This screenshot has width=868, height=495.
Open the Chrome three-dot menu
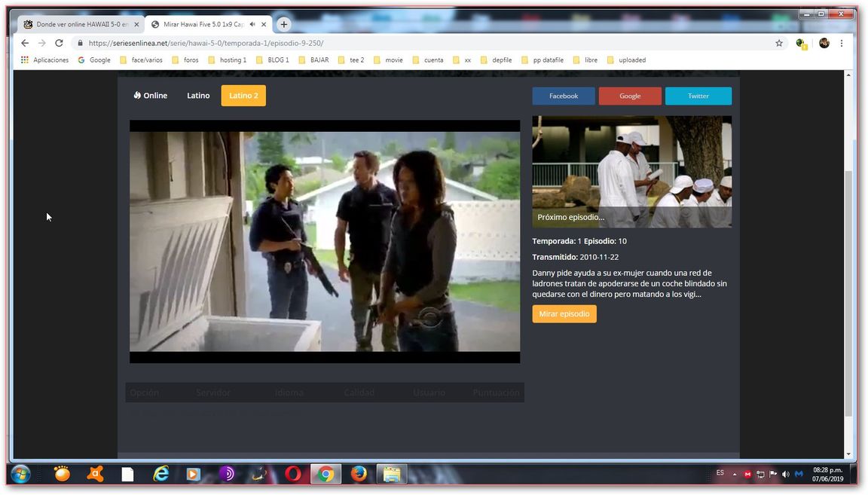click(x=842, y=43)
